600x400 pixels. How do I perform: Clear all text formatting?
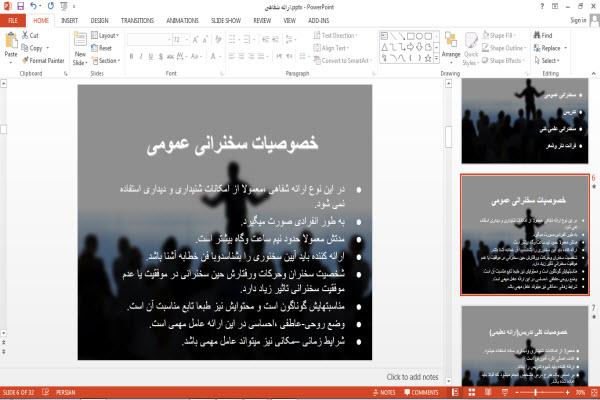(218, 39)
